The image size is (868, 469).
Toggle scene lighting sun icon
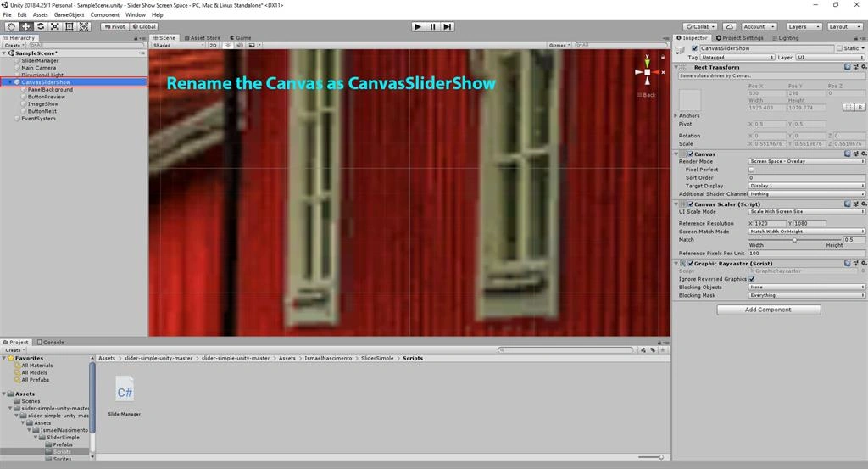[227, 46]
